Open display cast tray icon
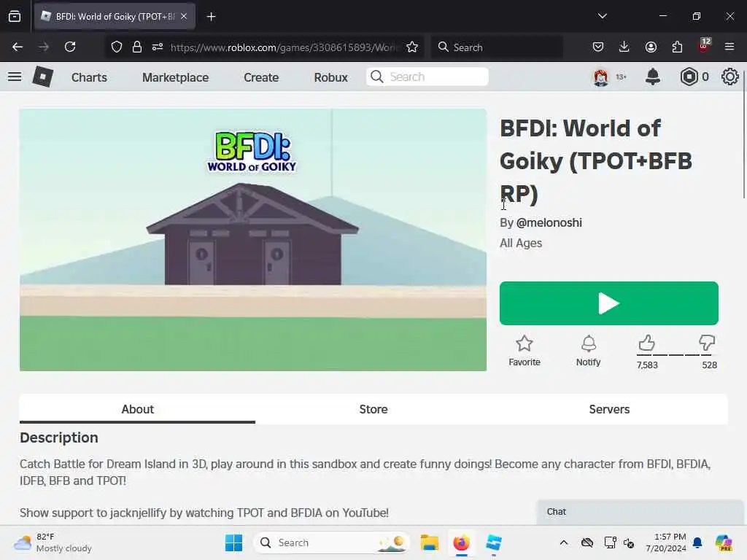Screen dimensions: 747x560 [609, 542]
